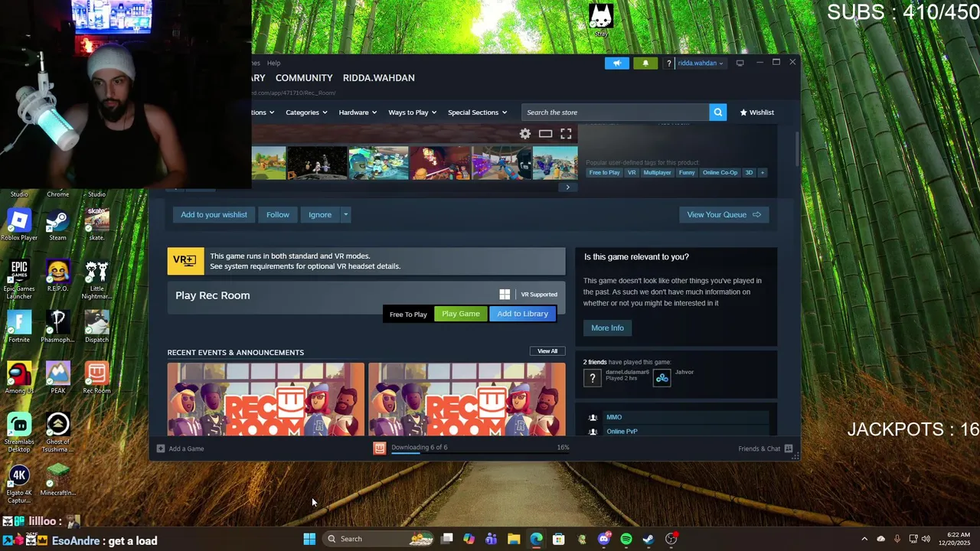
Task: Click the Steam question mark help icon
Action: click(668, 63)
